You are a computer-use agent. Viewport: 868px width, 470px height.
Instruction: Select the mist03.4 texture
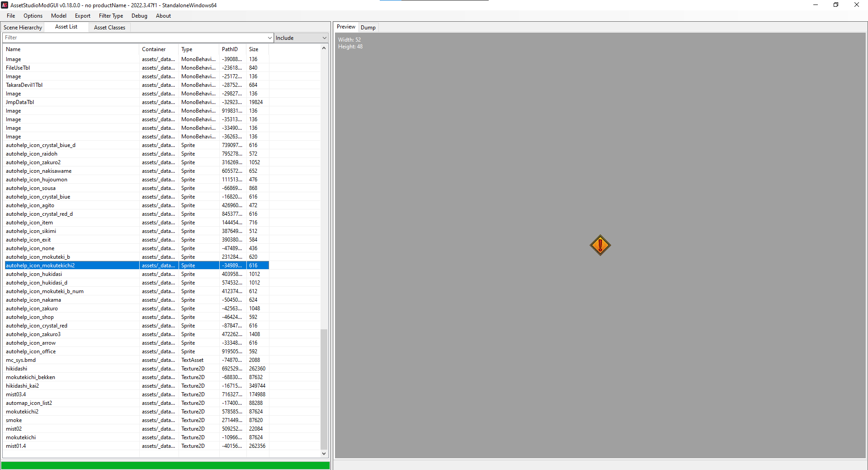[x=137, y=394]
